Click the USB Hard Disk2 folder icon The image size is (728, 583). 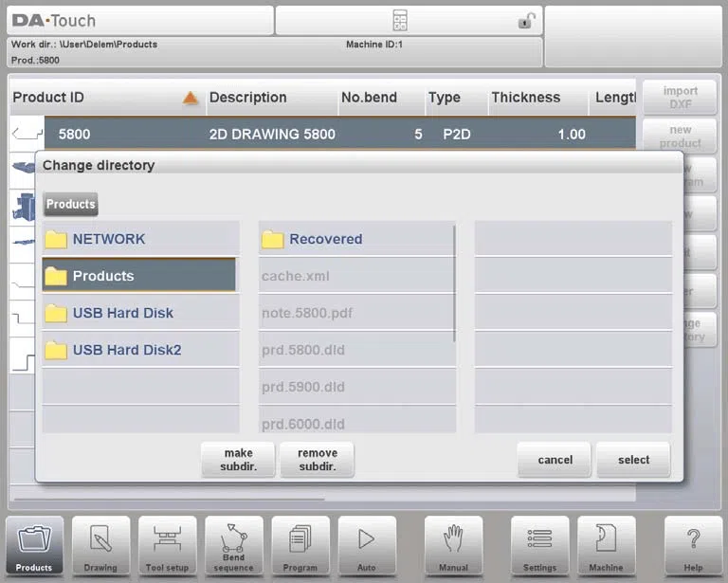[x=56, y=351]
